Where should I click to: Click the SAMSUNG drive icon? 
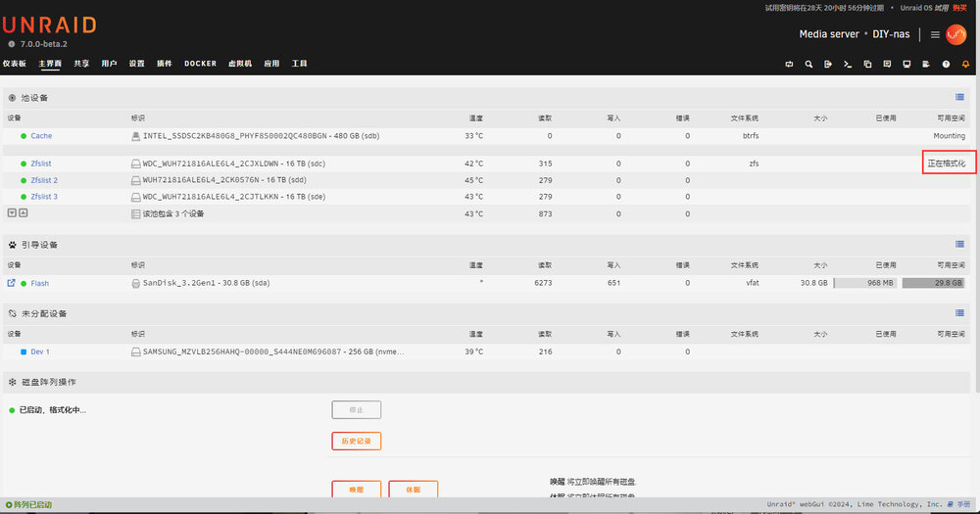tap(135, 351)
